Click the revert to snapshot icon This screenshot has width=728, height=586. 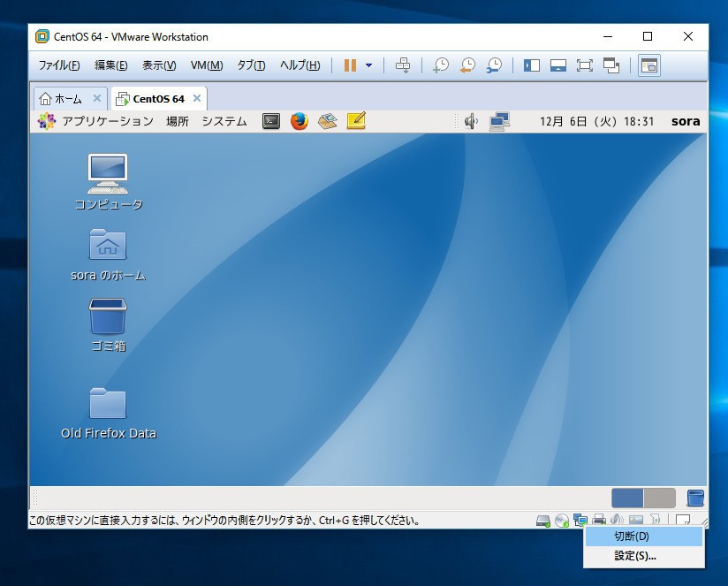coord(467,65)
